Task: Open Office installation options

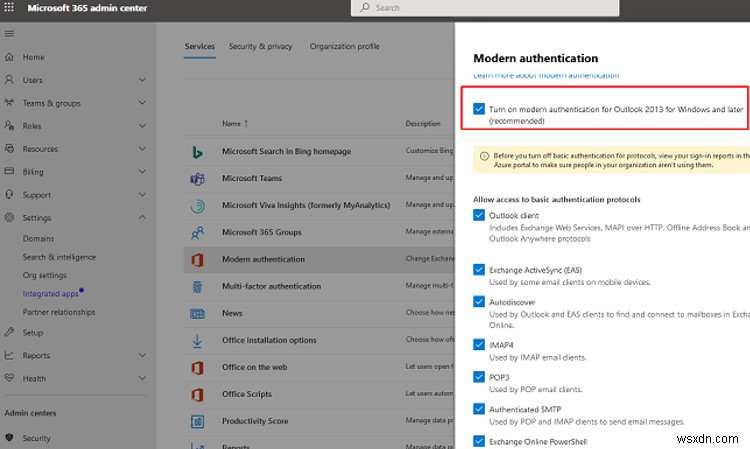Action: tap(269, 340)
